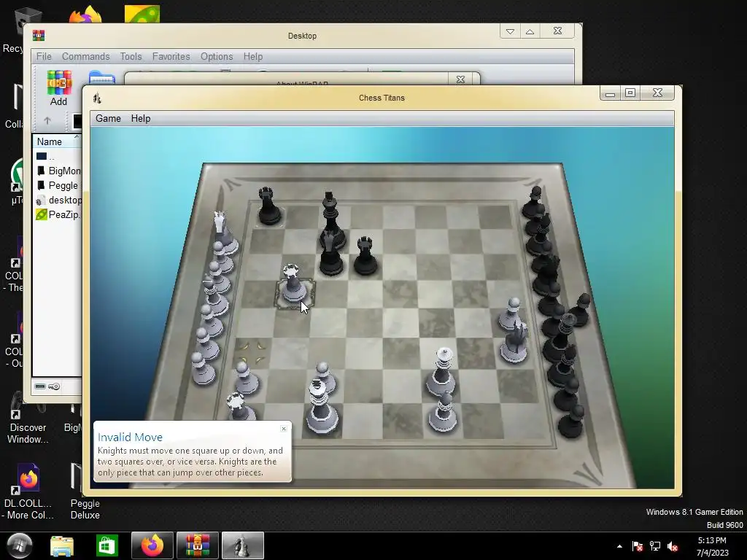
Task: Open the Options menu in WinRAR
Action: pyautogui.click(x=217, y=57)
